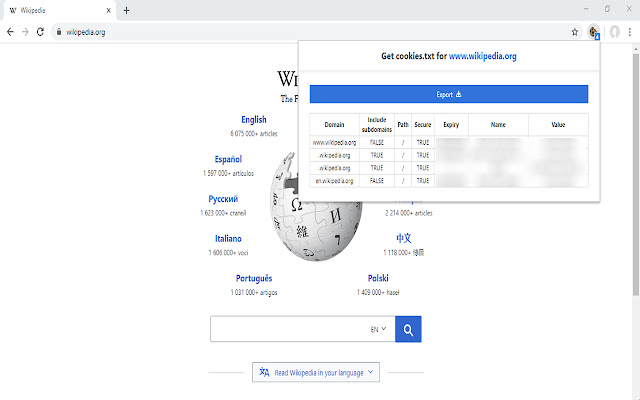Click the Secure column header
The height and width of the screenshot is (400, 640).
(x=422, y=125)
